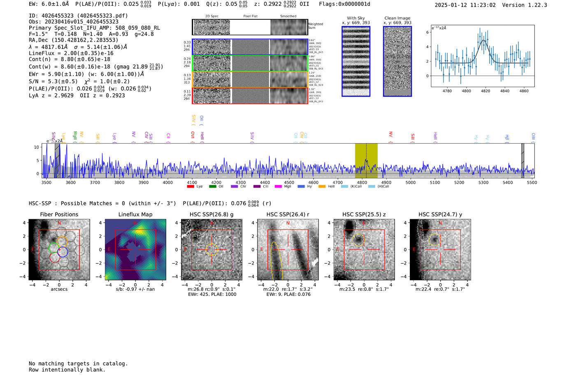Click the green OII legend swatch

(x=212, y=187)
